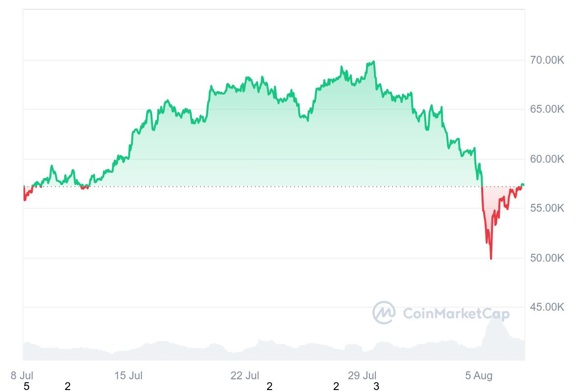Select marker 2 just after 22 Jul label

pos(269,387)
